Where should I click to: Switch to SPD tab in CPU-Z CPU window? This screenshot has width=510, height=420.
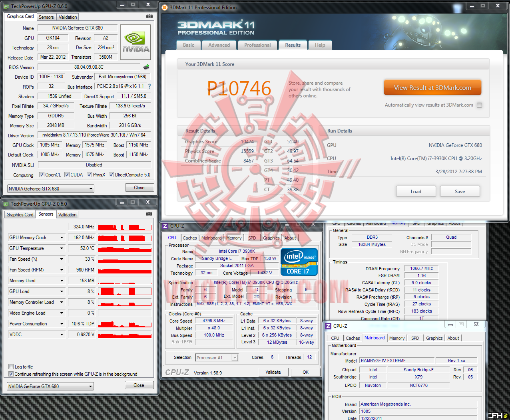click(252, 238)
